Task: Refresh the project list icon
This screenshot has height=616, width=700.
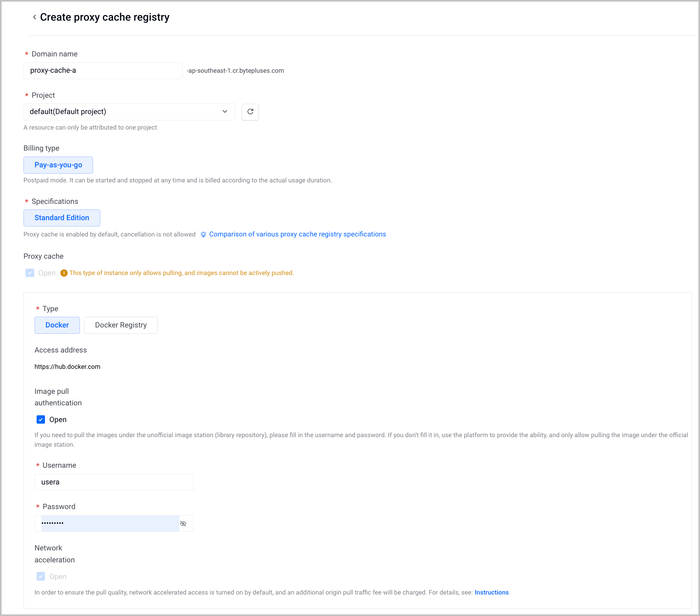Action: click(250, 112)
